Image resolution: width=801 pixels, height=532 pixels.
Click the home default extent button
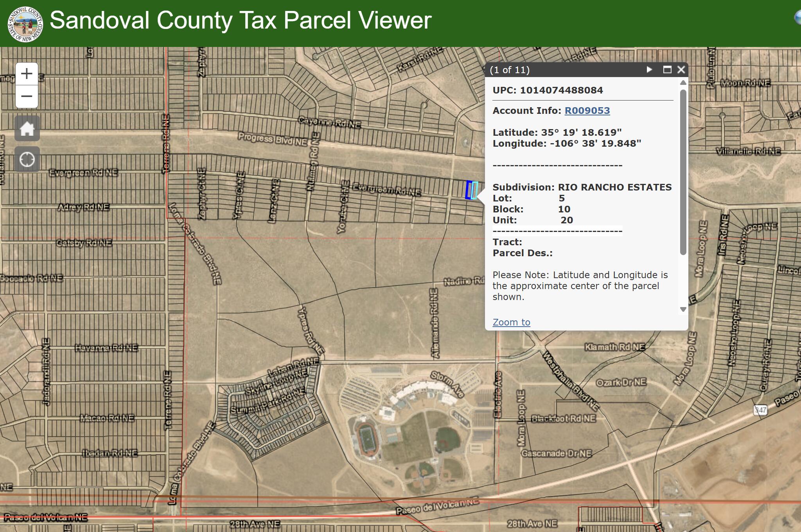pyautogui.click(x=27, y=128)
